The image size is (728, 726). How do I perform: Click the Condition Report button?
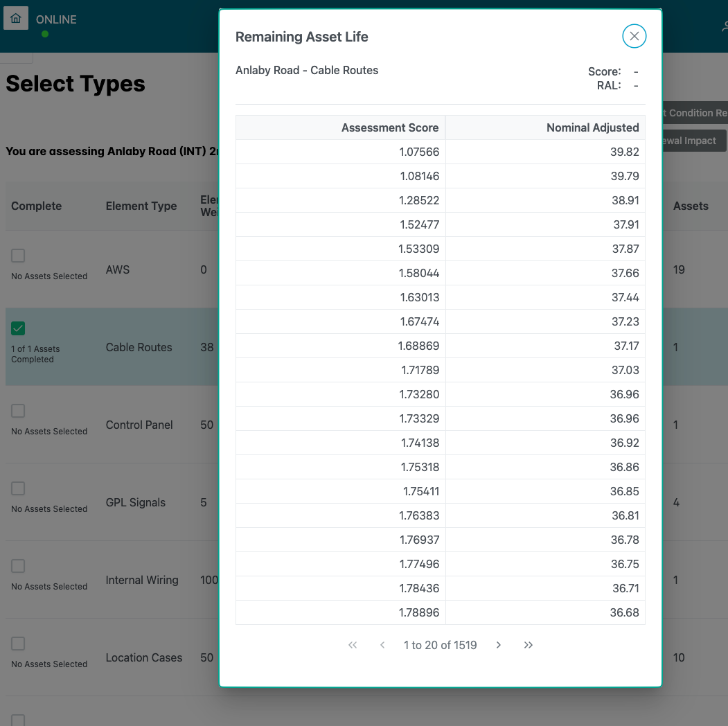tap(694, 113)
